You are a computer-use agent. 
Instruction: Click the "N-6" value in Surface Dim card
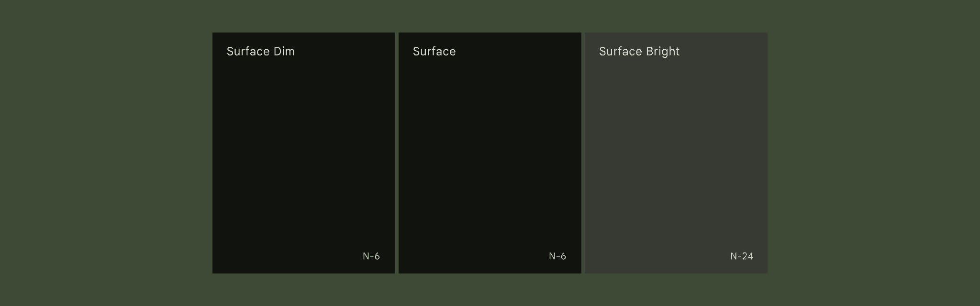pos(371,256)
